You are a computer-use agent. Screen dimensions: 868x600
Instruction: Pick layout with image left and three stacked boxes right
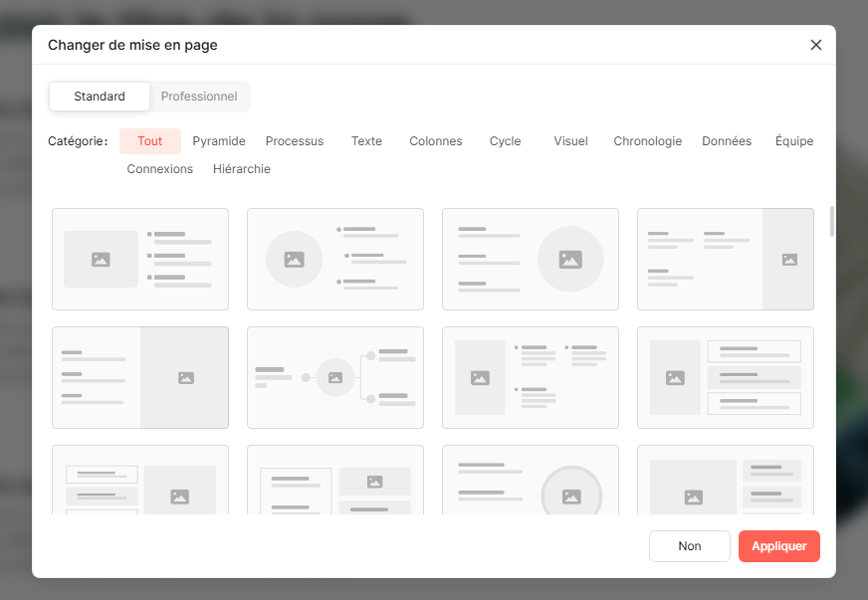pos(726,377)
